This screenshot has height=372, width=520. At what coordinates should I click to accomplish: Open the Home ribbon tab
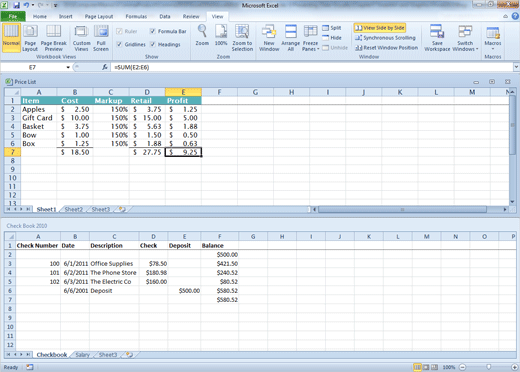coord(40,16)
